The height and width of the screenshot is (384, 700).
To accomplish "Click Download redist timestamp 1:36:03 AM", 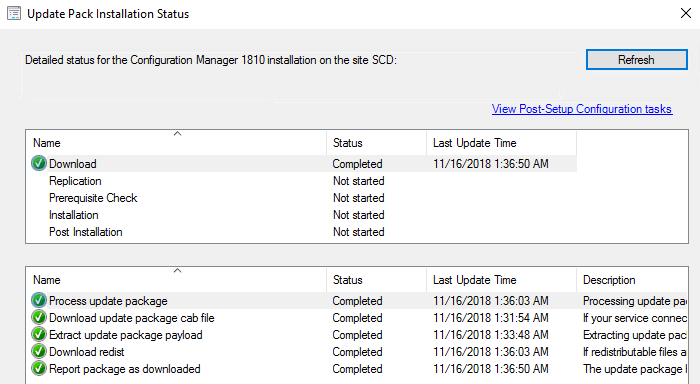I will click(491, 352).
